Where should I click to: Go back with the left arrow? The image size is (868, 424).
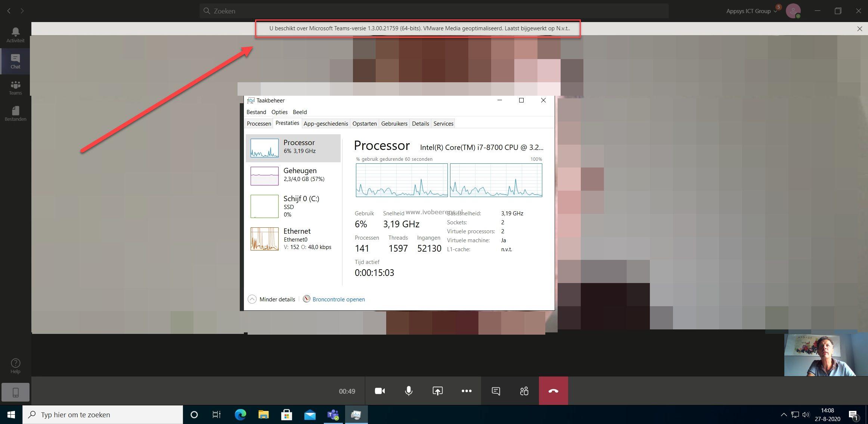coord(9,11)
